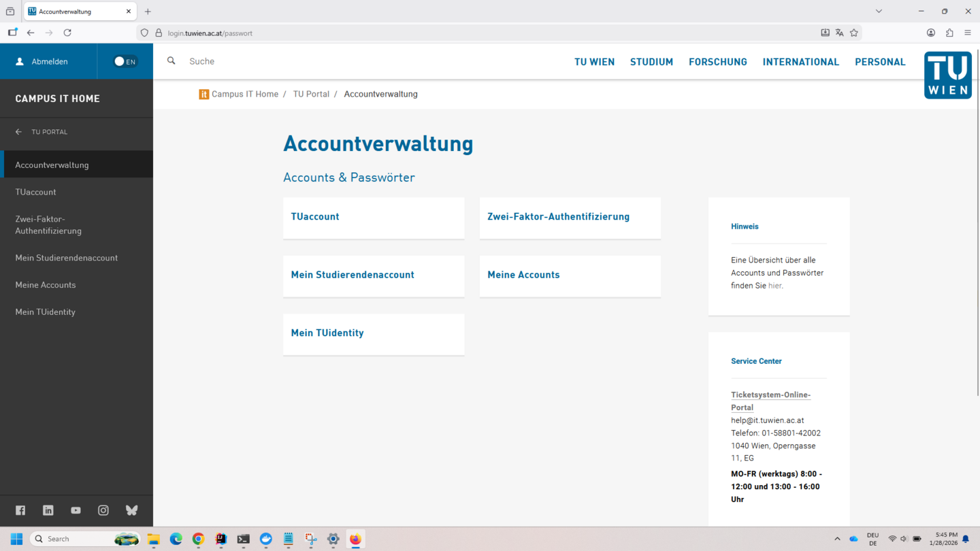
Task: Click the search magnifier icon next to Suche
Action: coord(171,61)
